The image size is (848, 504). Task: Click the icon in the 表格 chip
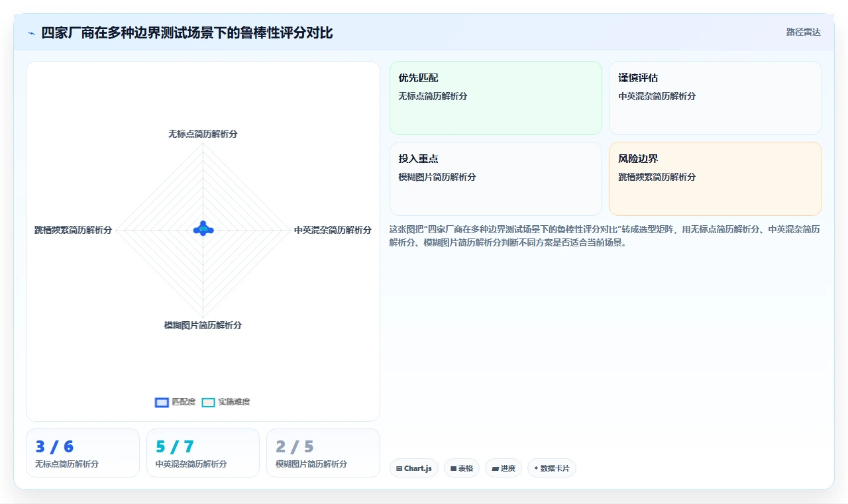pos(453,469)
